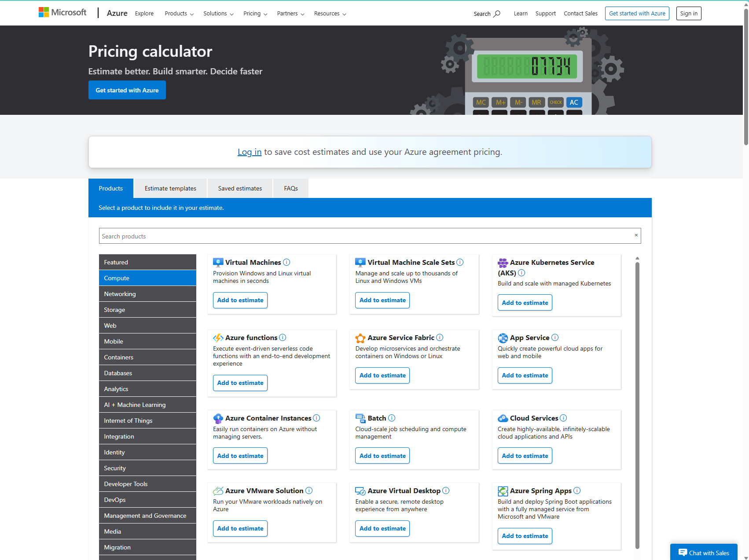Select the Databases category in the sidebar
The height and width of the screenshot is (560, 749).
pyautogui.click(x=147, y=373)
